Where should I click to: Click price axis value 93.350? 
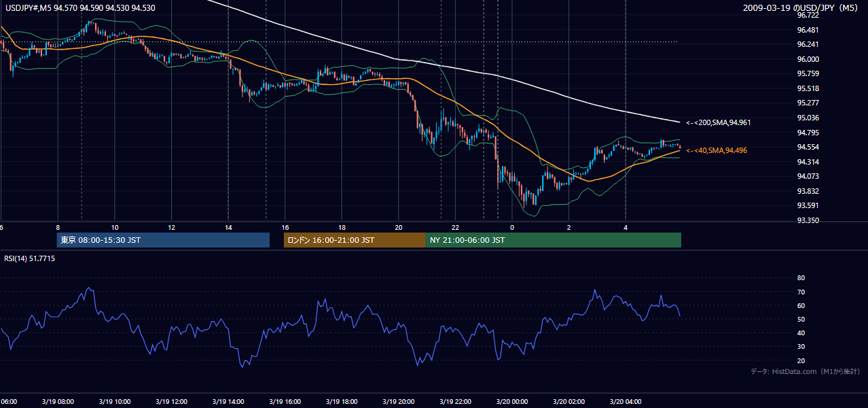click(x=807, y=220)
